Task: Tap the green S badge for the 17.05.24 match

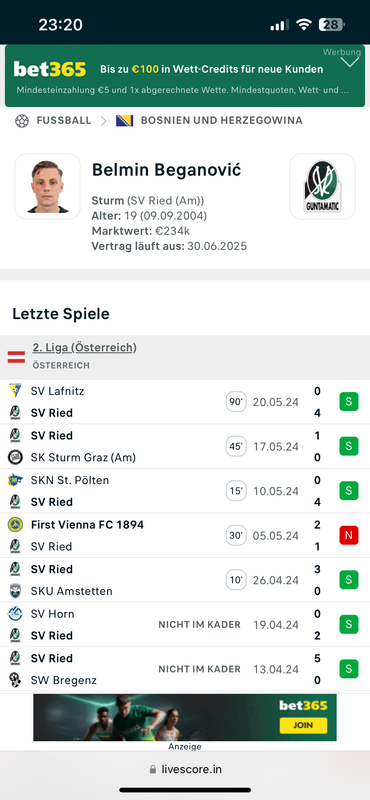Action: pyautogui.click(x=349, y=446)
